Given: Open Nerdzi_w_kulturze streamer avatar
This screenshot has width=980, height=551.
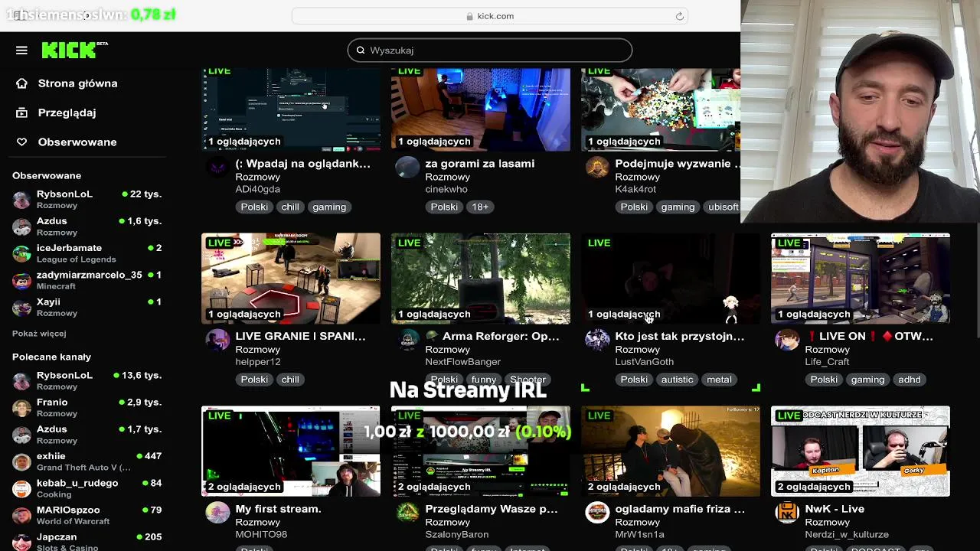Looking at the screenshot, I should point(787,513).
